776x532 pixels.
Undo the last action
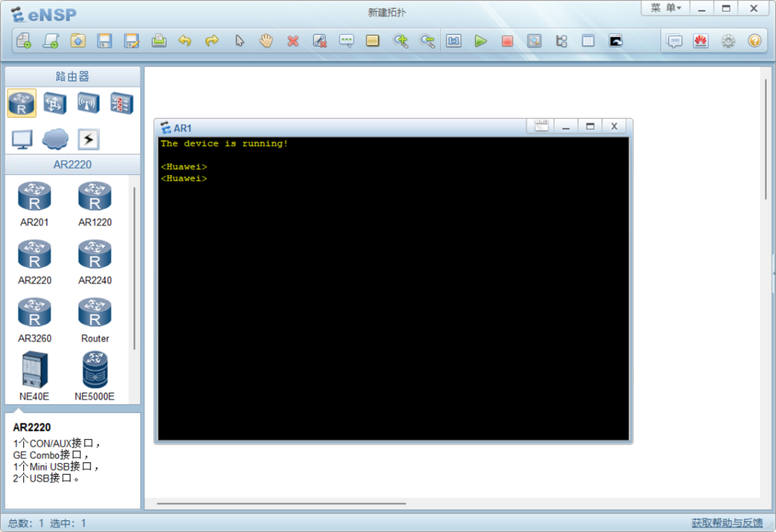coord(185,41)
